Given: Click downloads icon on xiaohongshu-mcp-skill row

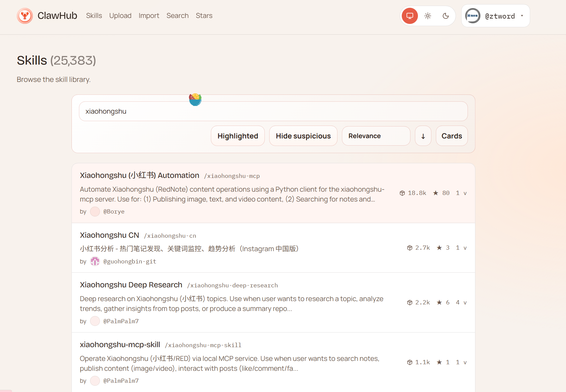Looking at the screenshot, I should pos(410,362).
